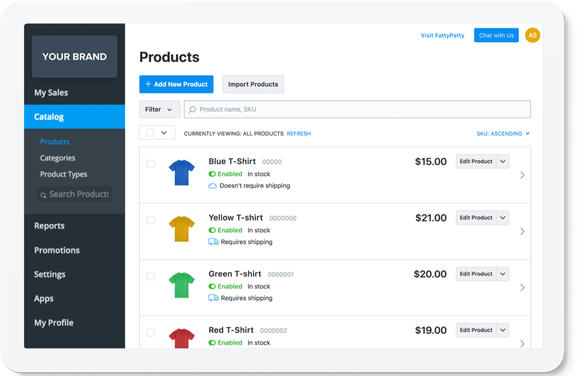Screen dimensions: 578x376
Task: Click the Chat with Us button
Action: [496, 35]
